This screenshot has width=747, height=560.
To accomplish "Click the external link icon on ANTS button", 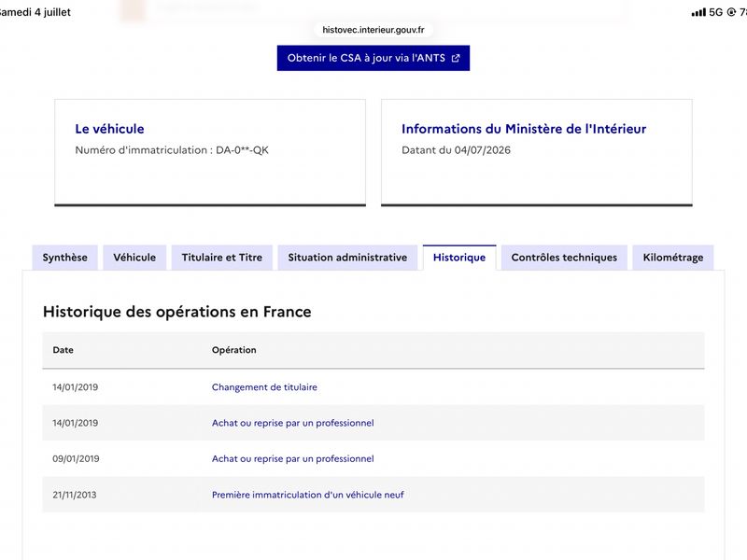I will (x=456, y=58).
